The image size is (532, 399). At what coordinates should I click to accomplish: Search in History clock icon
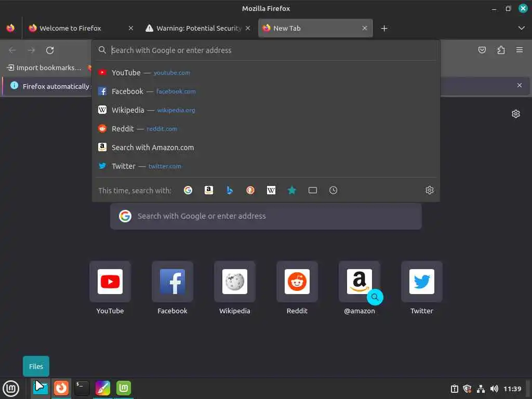tap(333, 190)
